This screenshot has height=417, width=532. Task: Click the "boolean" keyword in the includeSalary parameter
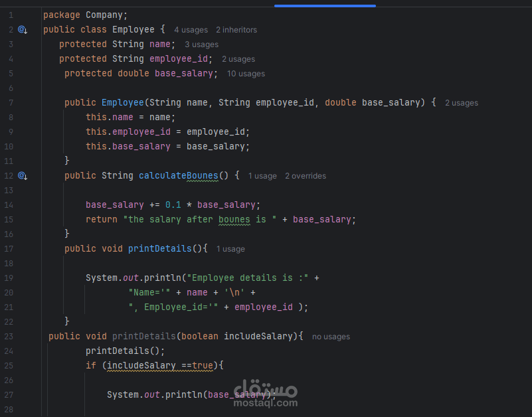click(199, 336)
